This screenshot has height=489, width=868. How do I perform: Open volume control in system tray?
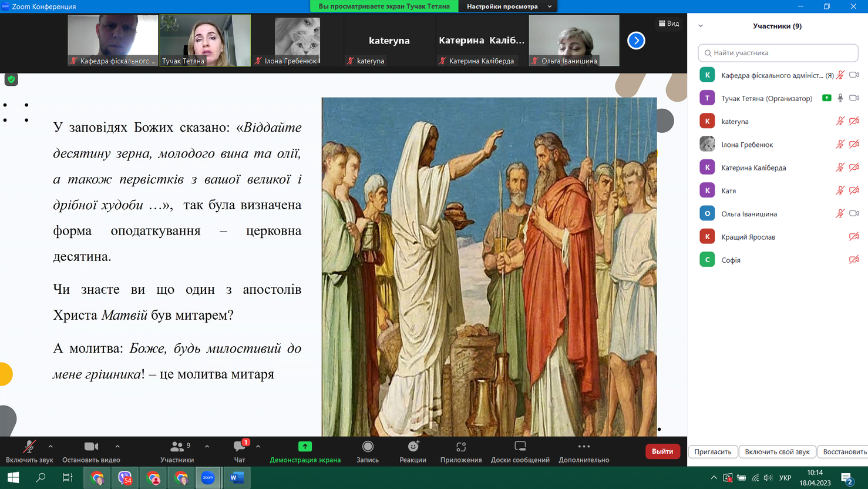point(768,478)
